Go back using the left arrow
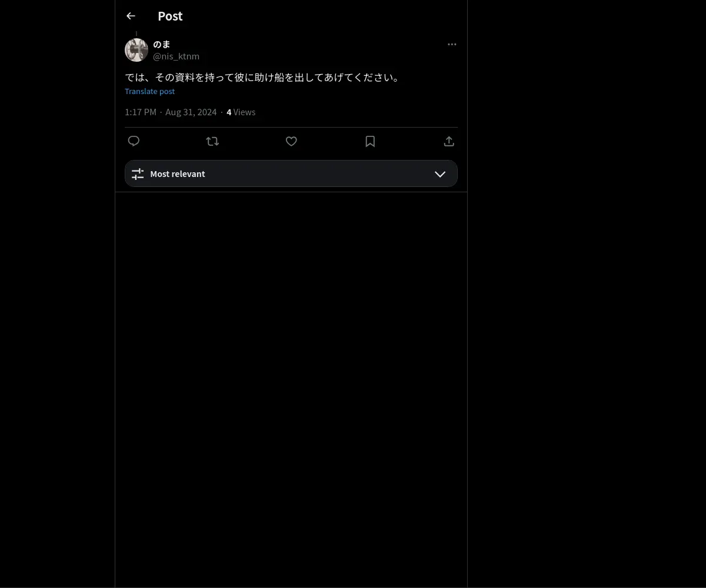This screenshot has width=706, height=588. [x=131, y=16]
